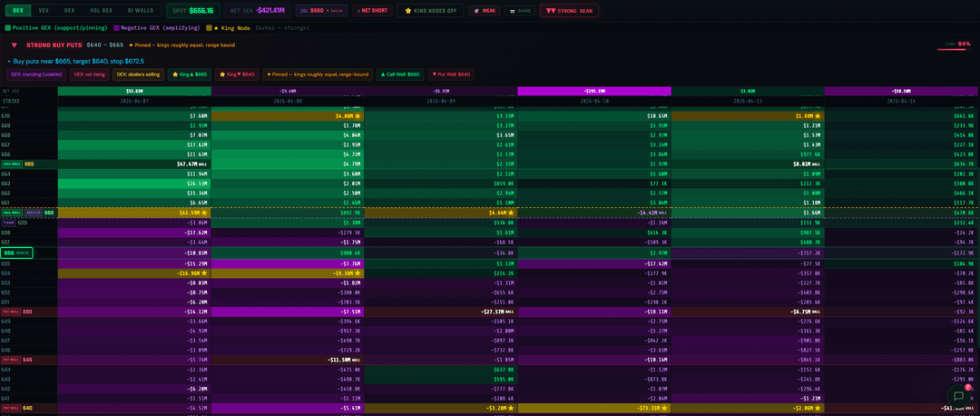Viewport: 980px width, 416px height.
Task: Switch to the OI Walls tab
Action: pos(140,10)
